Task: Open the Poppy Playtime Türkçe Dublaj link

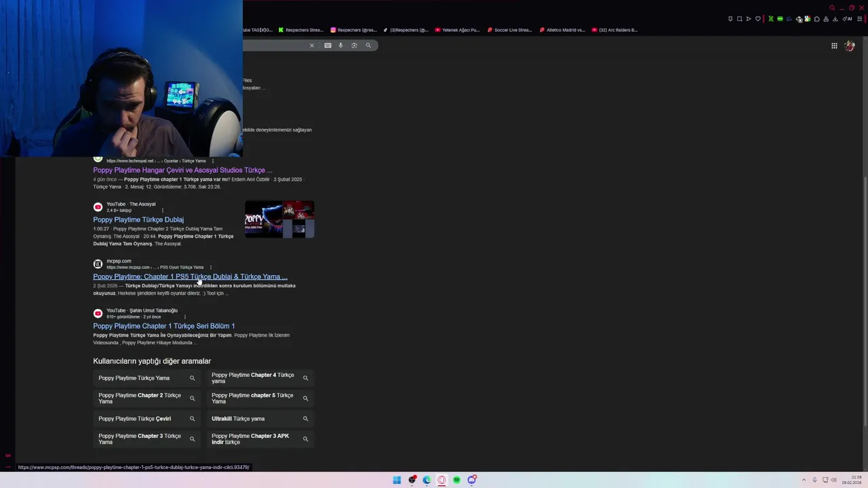Action: click(138, 220)
